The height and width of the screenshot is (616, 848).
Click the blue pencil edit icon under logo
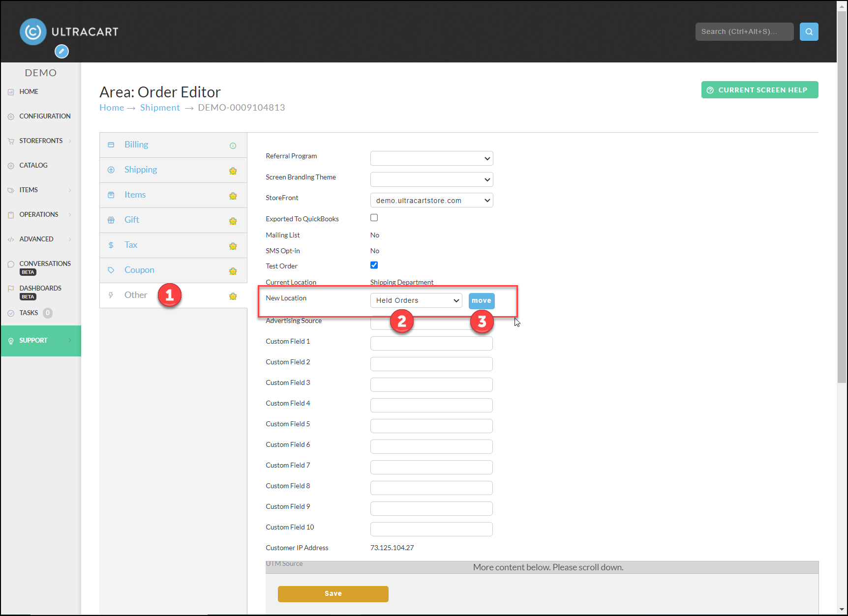pyautogui.click(x=61, y=51)
